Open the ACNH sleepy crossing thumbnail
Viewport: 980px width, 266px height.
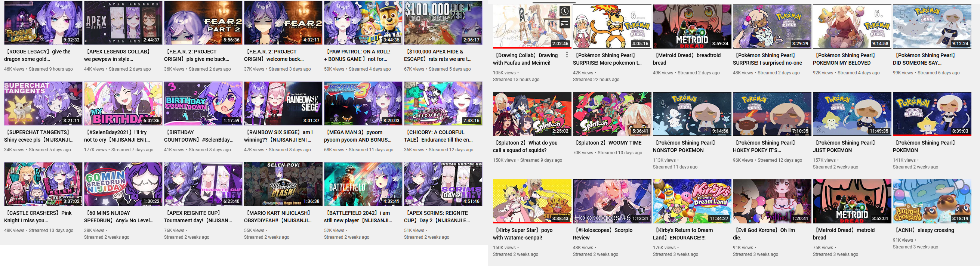click(x=932, y=201)
